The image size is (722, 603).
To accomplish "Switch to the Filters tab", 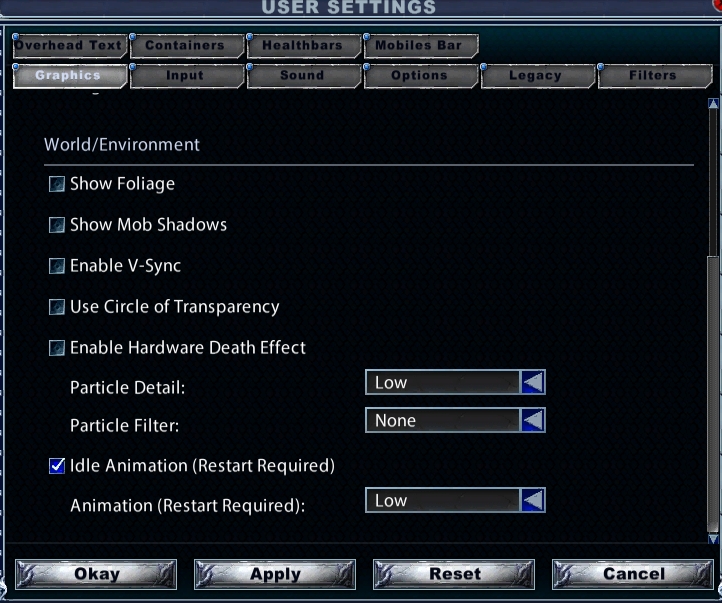I will coord(655,75).
